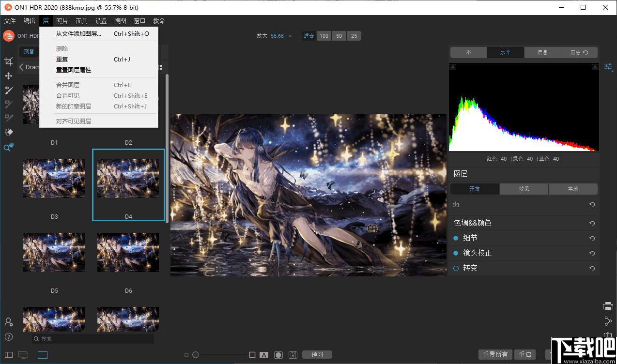This screenshot has height=364, width=617.
Task: Click the large square at slider's right end
Action: (x=252, y=355)
